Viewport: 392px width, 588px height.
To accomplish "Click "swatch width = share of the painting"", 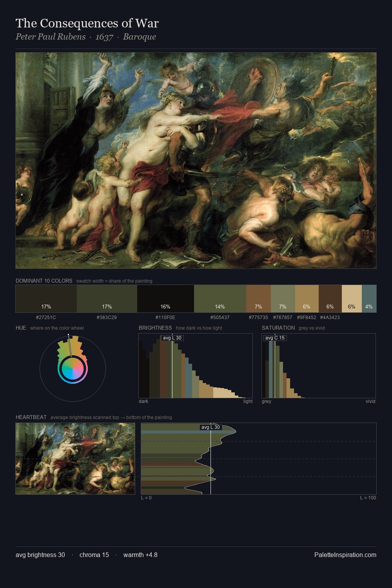I will [x=114, y=281].
